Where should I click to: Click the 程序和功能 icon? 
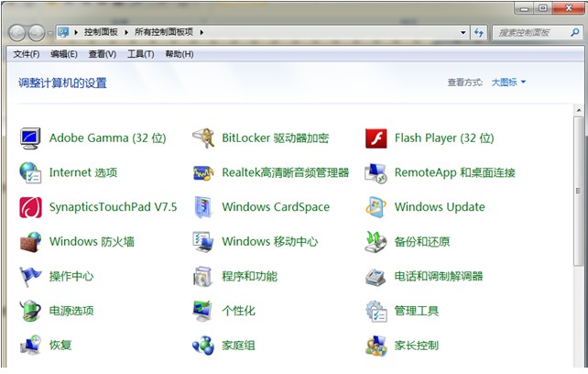point(203,276)
